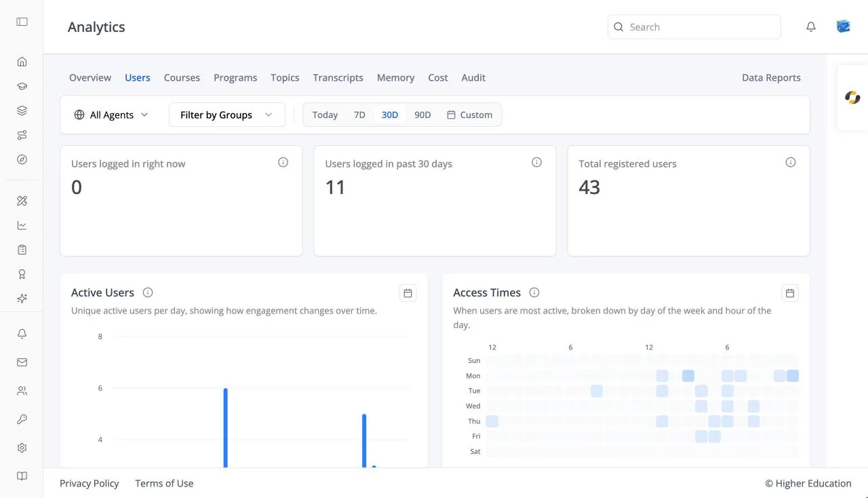Click the stacked layers sidebar icon

pos(22,111)
